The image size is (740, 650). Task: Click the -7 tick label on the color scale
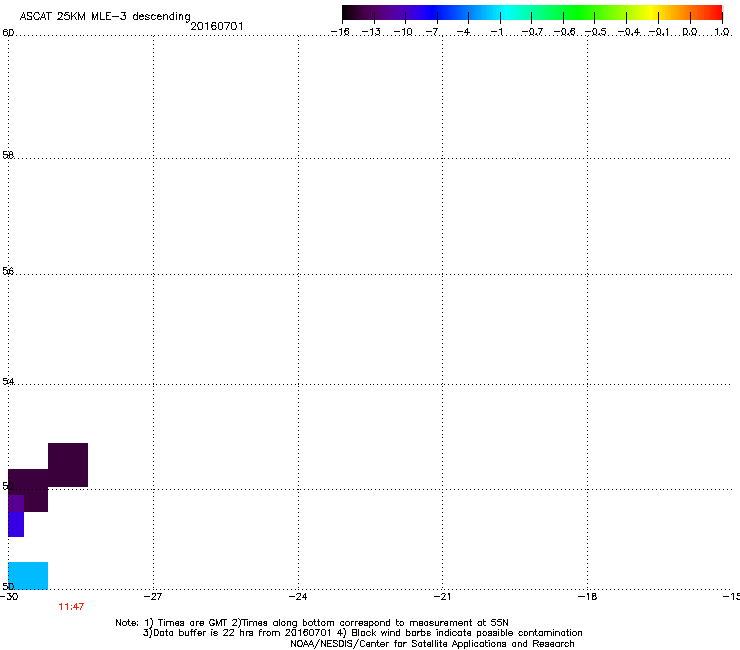point(434,32)
